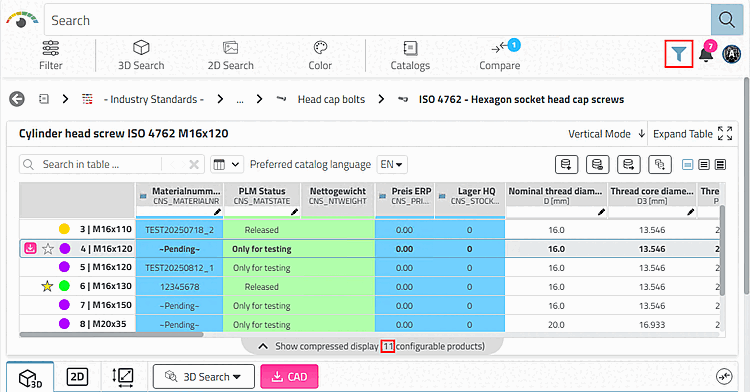Switch to Vertical Mode

[607, 134]
